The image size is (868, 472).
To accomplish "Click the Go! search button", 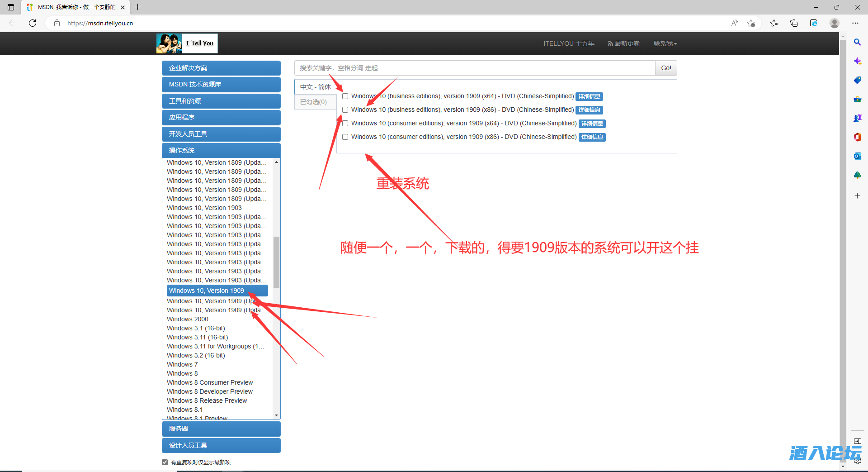I will point(666,68).
